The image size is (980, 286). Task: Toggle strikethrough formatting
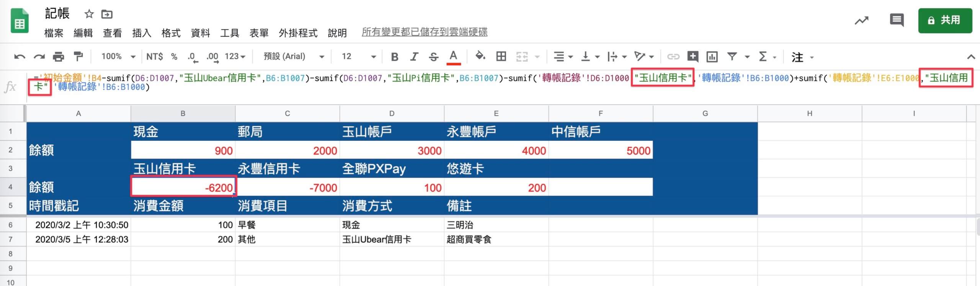433,57
